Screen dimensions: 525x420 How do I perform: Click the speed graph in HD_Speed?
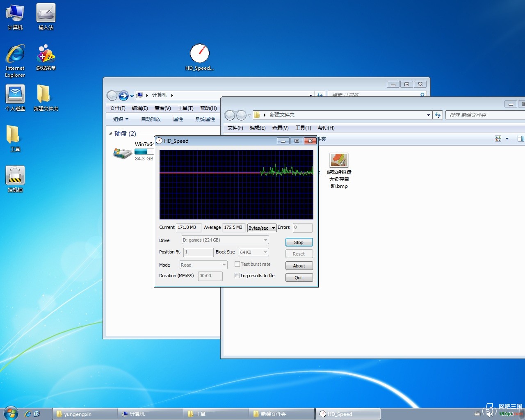point(236,185)
